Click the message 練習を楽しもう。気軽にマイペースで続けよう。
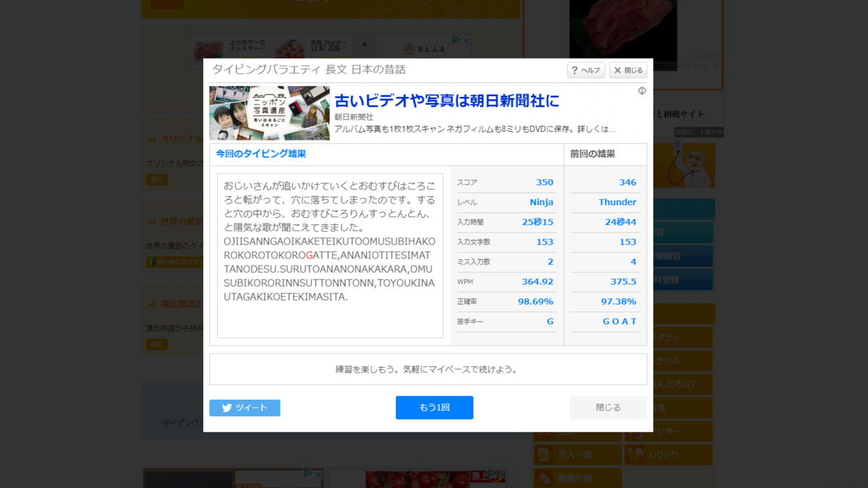 click(x=427, y=369)
